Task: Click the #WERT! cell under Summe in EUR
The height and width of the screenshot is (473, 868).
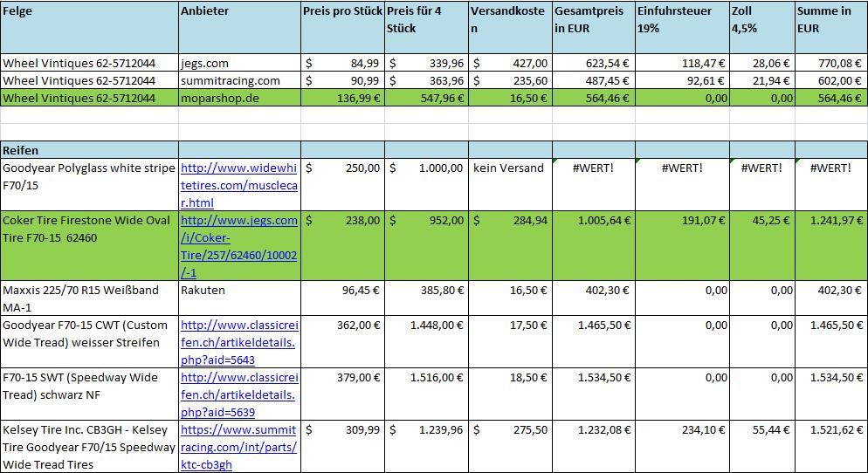Action: pos(831,185)
